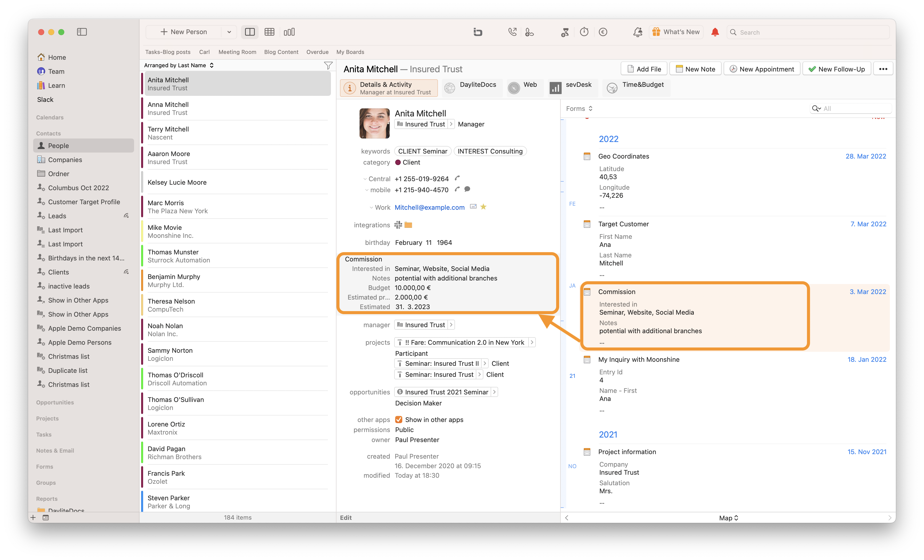Open the Meeting Room shortcut
The image size is (924, 560).
tap(237, 52)
